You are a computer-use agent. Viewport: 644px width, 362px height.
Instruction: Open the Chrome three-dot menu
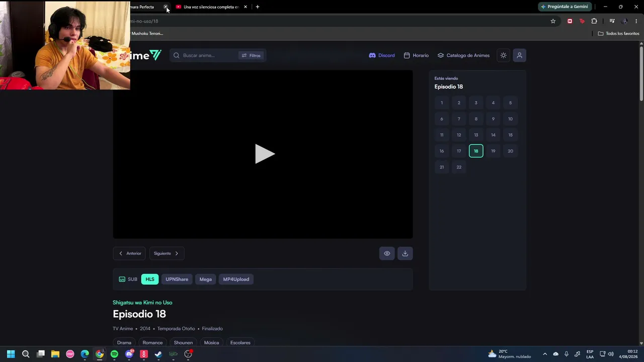coord(636,21)
